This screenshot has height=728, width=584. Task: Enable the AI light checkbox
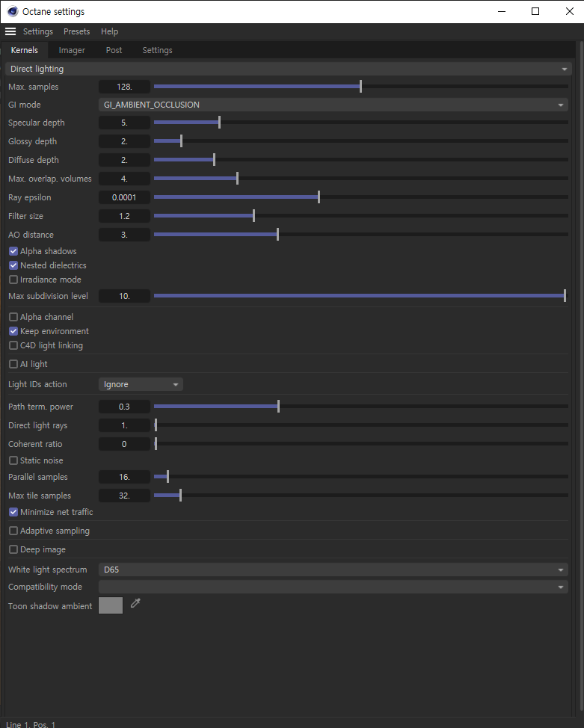tap(13, 364)
